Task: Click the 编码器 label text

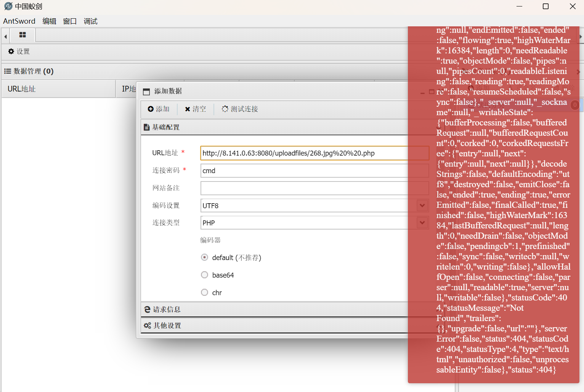Action: [210, 240]
